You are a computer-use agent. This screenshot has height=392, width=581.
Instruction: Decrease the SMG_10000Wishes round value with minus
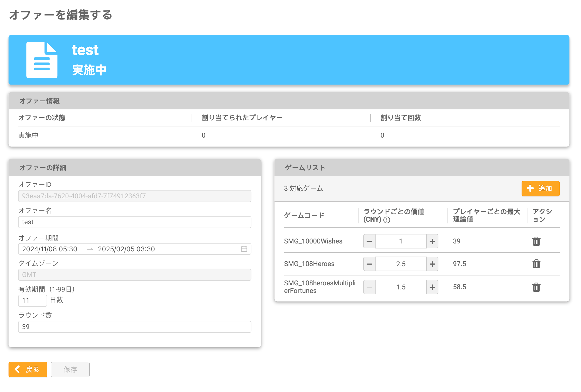click(369, 241)
